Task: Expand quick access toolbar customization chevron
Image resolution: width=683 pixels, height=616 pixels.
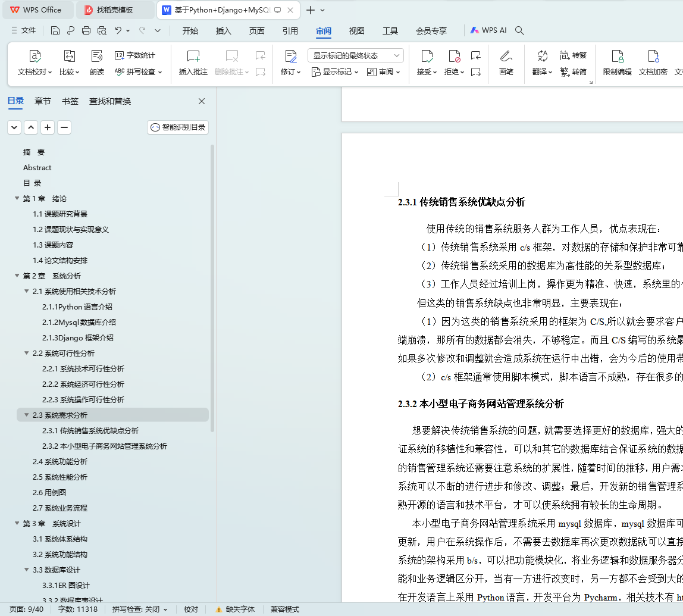Action: point(158,30)
